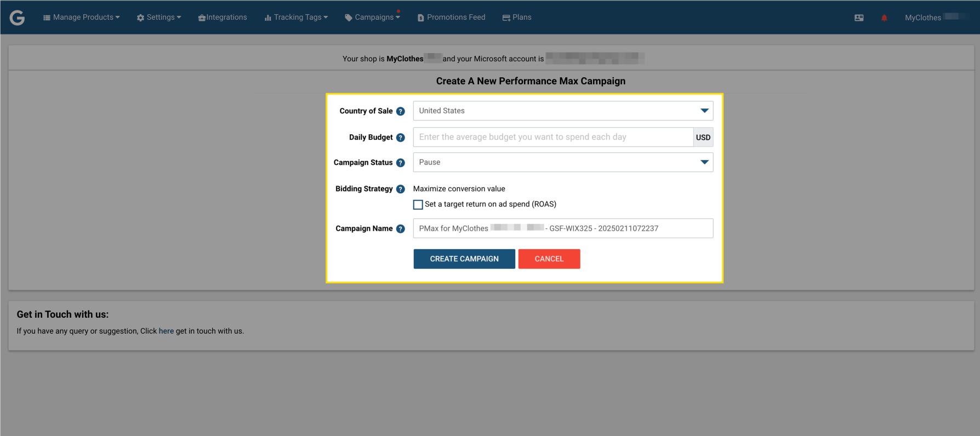The height and width of the screenshot is (436, 980).
Task: Click 'Maximize conversion value' text
Action: 459,188
